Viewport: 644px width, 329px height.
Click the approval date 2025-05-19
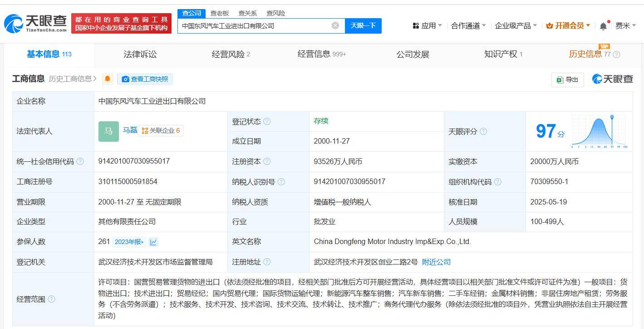tap(548, 202)
